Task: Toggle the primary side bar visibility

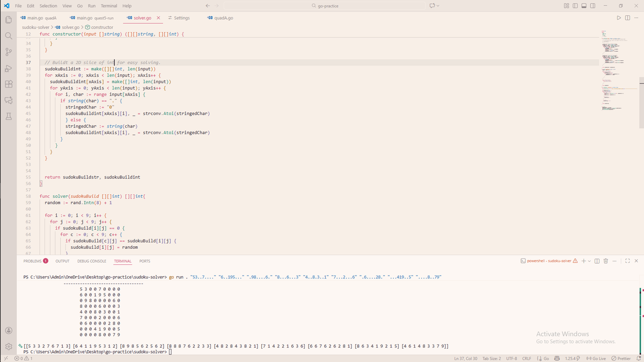Action: 575,6
